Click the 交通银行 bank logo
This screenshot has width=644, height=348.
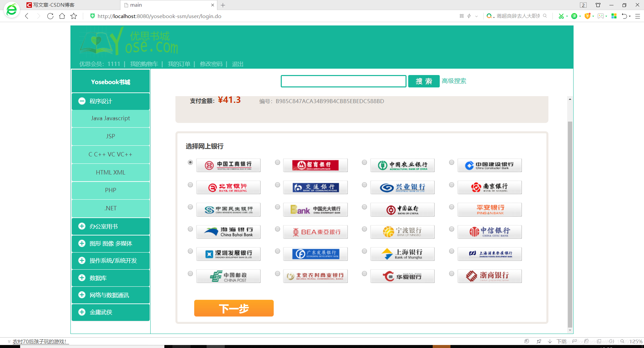pyautogui.click(x=315, y=187)
